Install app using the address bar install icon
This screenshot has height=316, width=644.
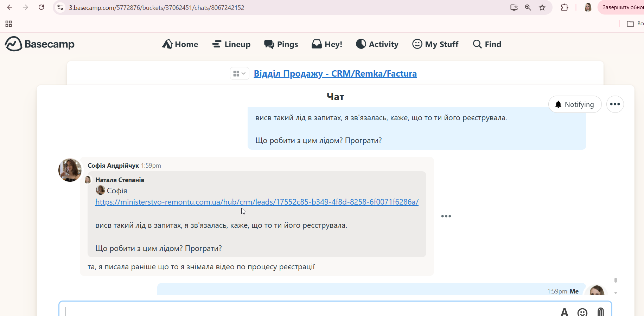[x=514, y=7]
